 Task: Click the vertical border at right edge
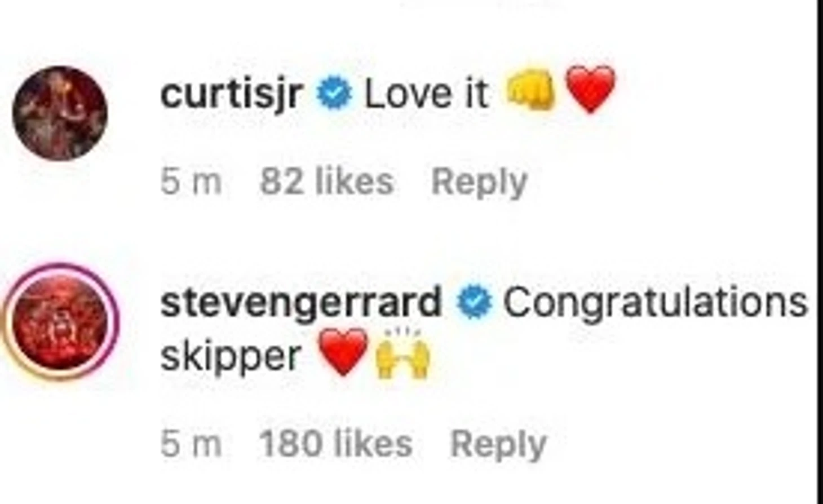tap(820, 252)
